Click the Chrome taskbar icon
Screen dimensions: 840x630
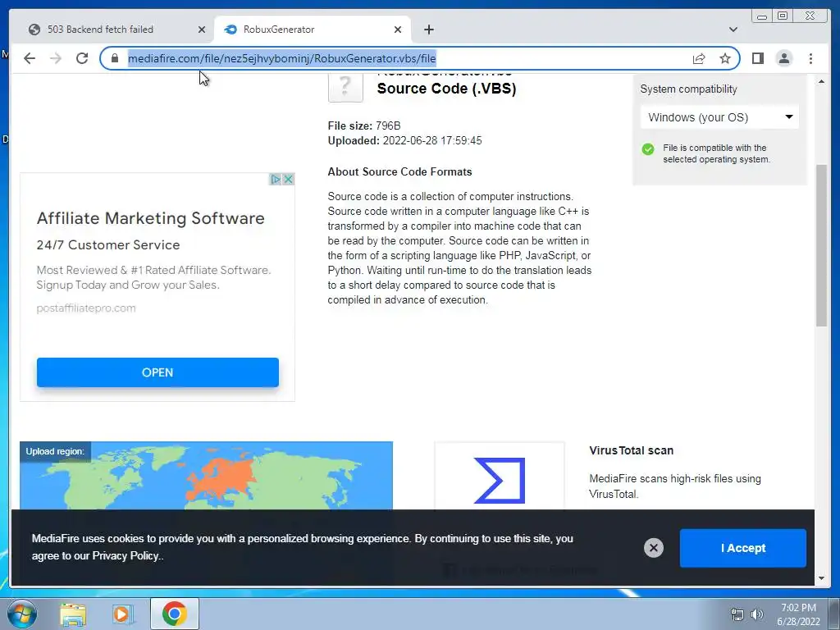point(174,614)
